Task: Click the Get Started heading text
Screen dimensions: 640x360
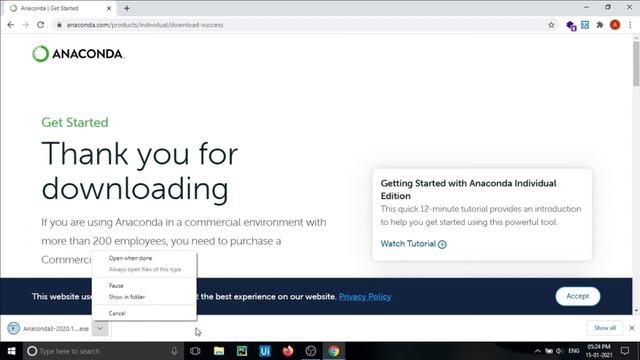Action: coord(75,122)
